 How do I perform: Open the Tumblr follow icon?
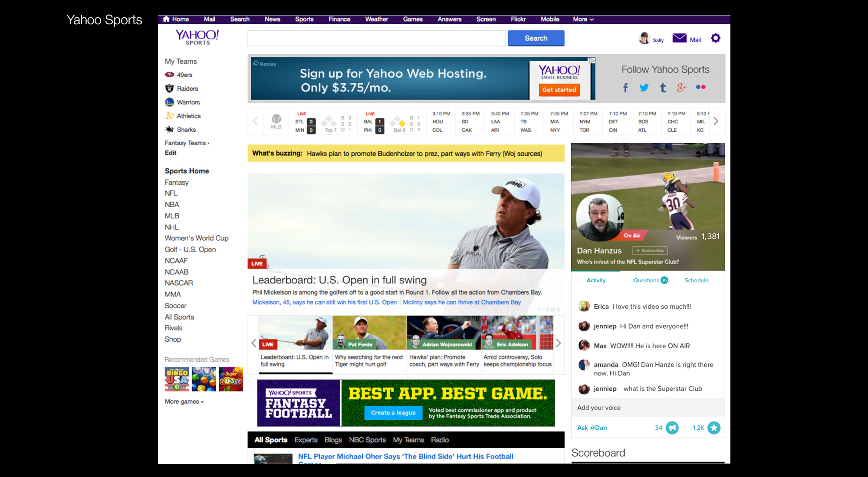(663, 88)
